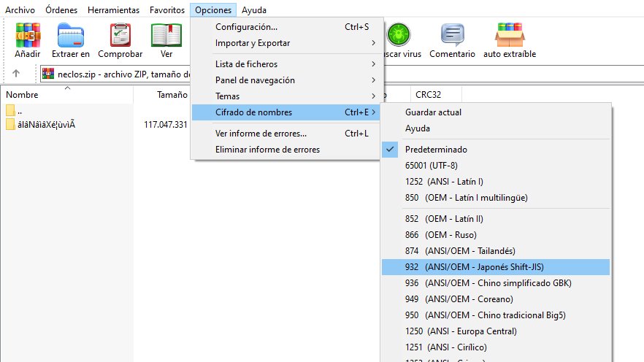
Task: Expand Lista de ficheros submenu
Action: [285, 64]
